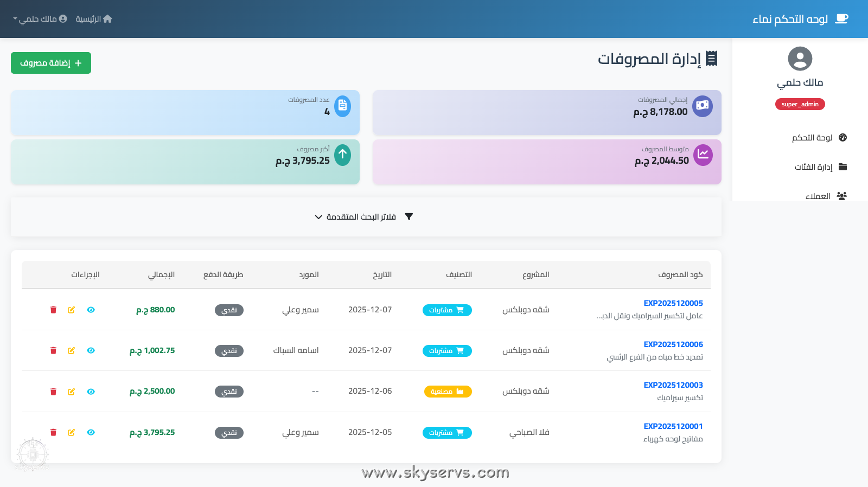Click the 2025-12-06 date cell
Image resolution: width=868 pixels, height=487 pixels.
370,391
